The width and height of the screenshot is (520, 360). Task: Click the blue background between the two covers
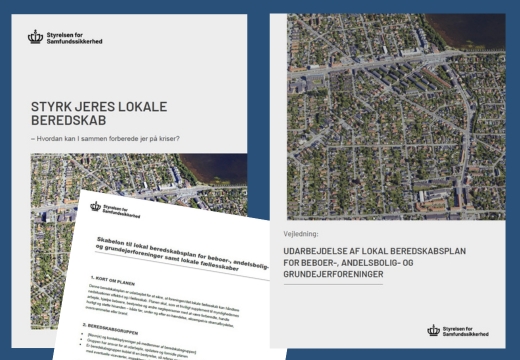pyautogui.click(x=258, y=117)
